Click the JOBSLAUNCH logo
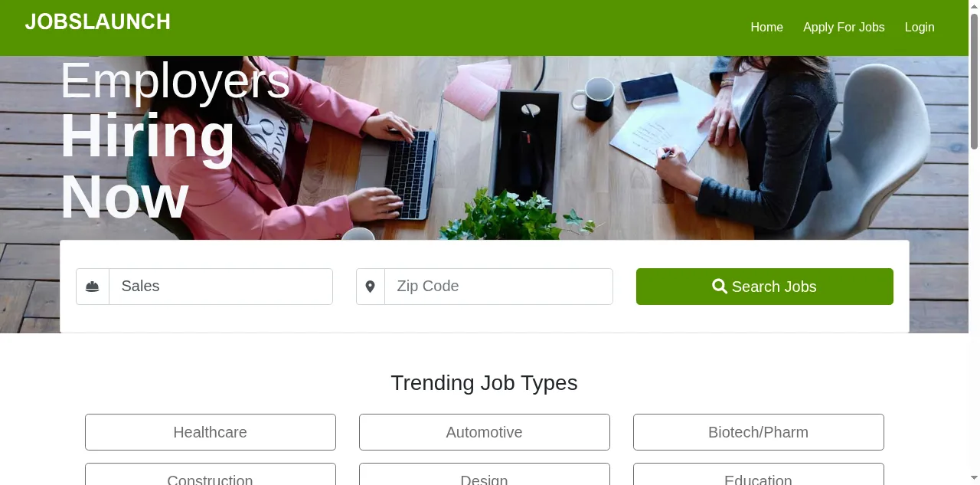This screenshot has height=485, width=980. (98, 21)
